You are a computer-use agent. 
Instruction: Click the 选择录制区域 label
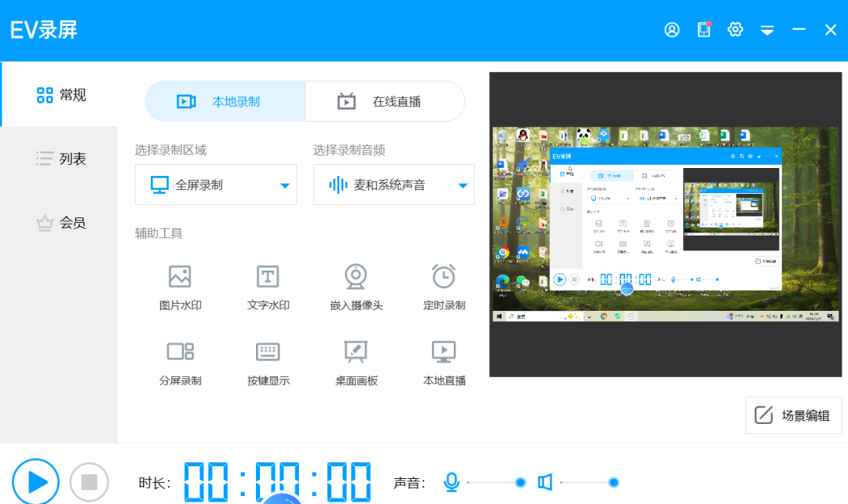[x=170, y=150]
